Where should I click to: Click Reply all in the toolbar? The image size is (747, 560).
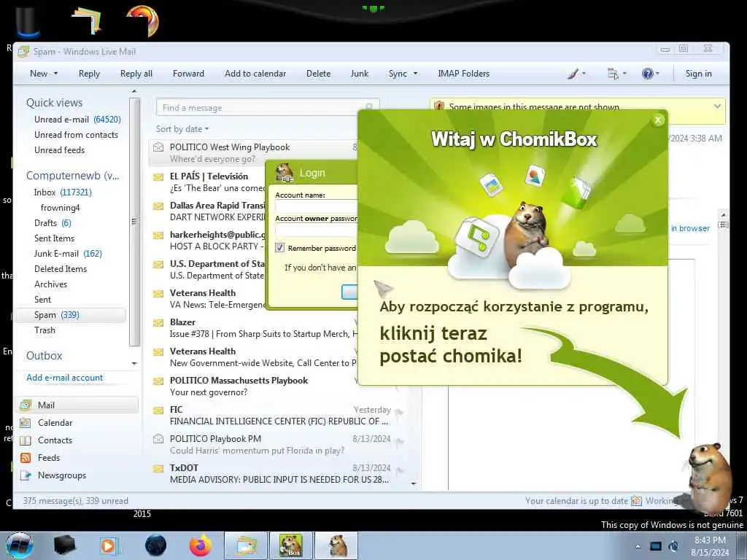point(136,74)
